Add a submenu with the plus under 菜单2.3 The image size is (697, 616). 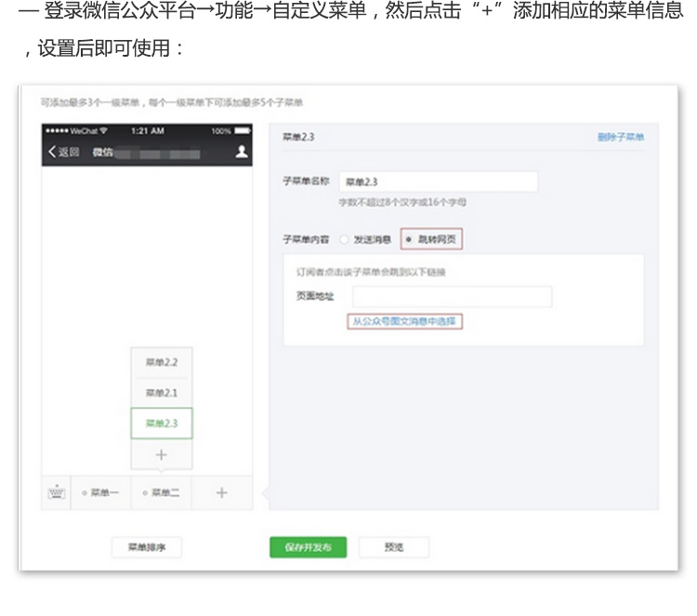[161, 454]
